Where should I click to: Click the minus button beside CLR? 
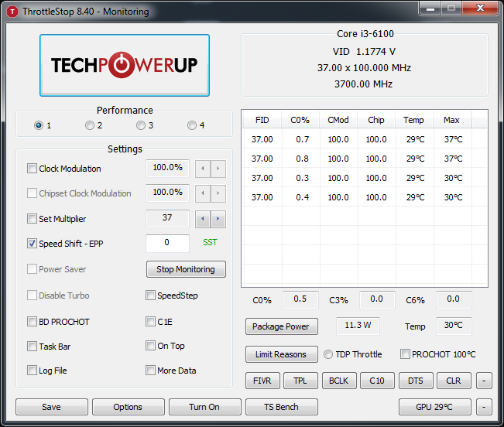pos(484,381)
